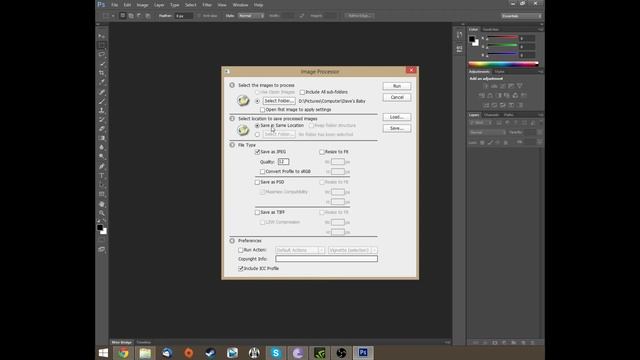Image resolution: width=640 pixels, height=360 pixels.
Task: Switch to the Swatches tab
Action: [491, 29]
